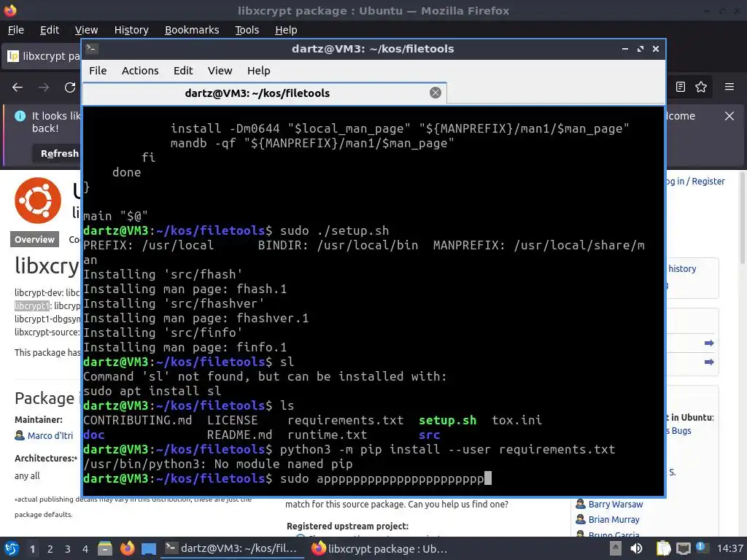Open Firefox Edit menu
This screenshot has height=560, width=747.
[x=50, y=30]
